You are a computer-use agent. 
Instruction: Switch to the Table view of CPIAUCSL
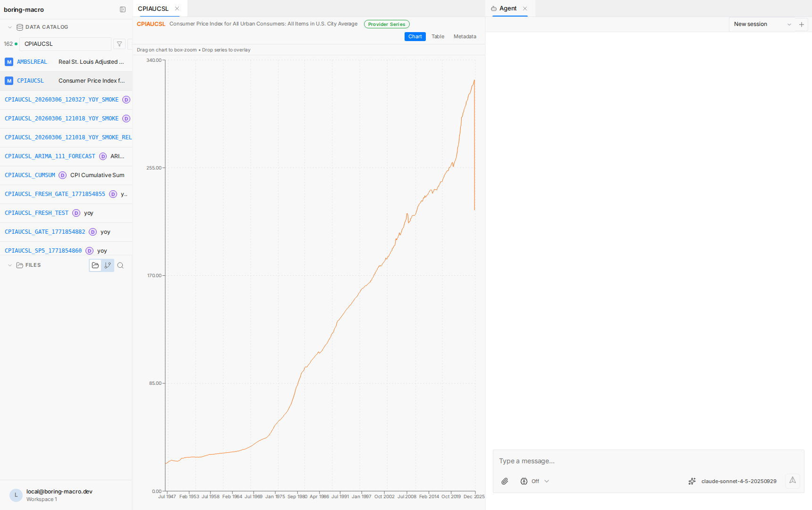click(437, 36)
